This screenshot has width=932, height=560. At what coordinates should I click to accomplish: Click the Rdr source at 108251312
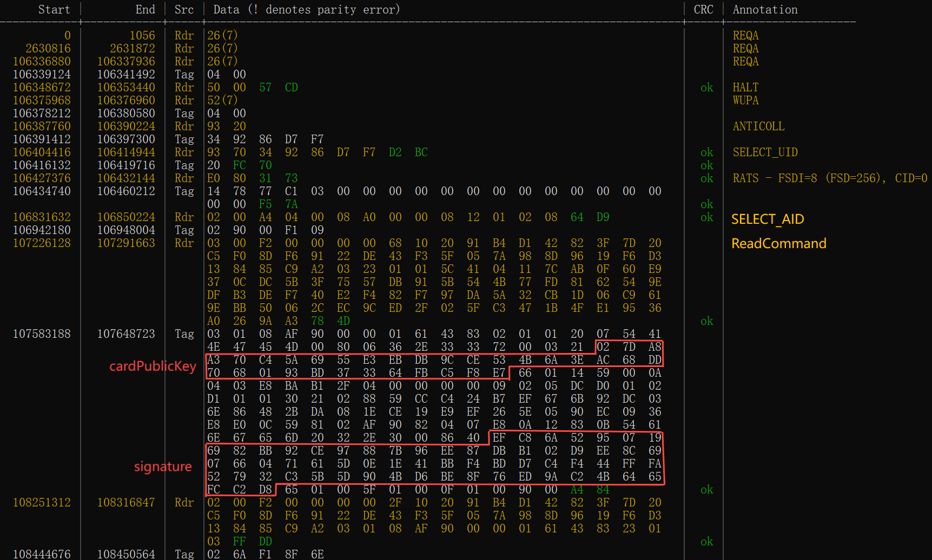[184, 503]
